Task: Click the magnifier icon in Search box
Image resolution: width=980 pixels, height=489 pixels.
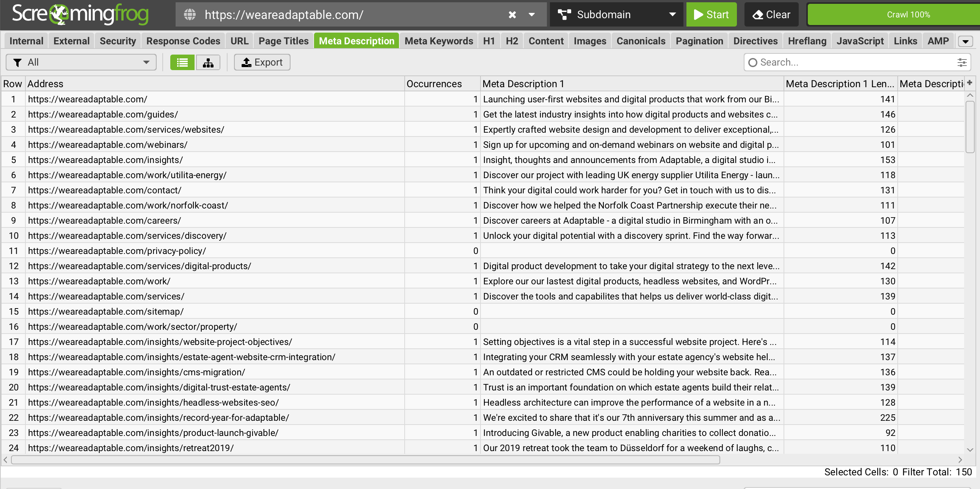Action: (x=752, y=63)
